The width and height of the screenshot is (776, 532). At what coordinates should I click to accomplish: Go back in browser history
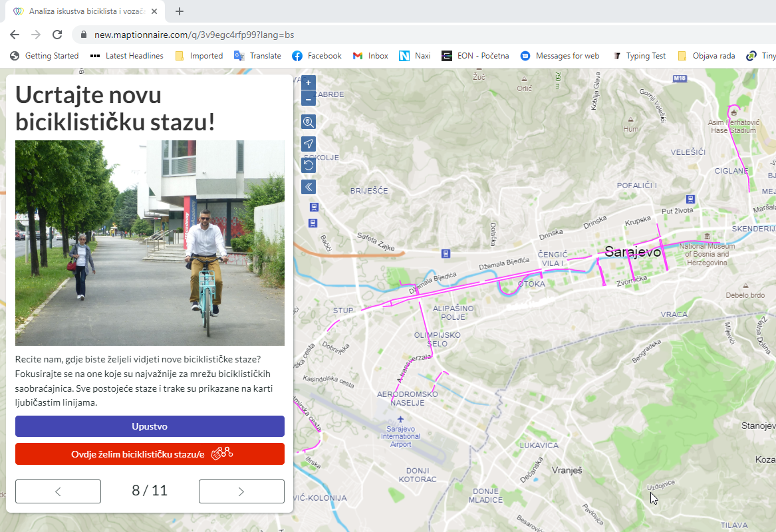click(15, 35)
